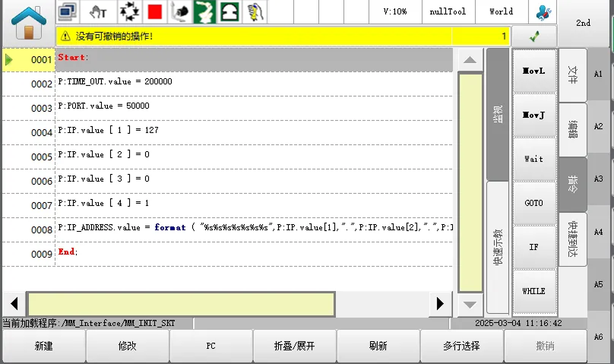Select line P:PORT.value = 50000
The height and width of the screenshot is (364, 614).
[x=227, y=109]
